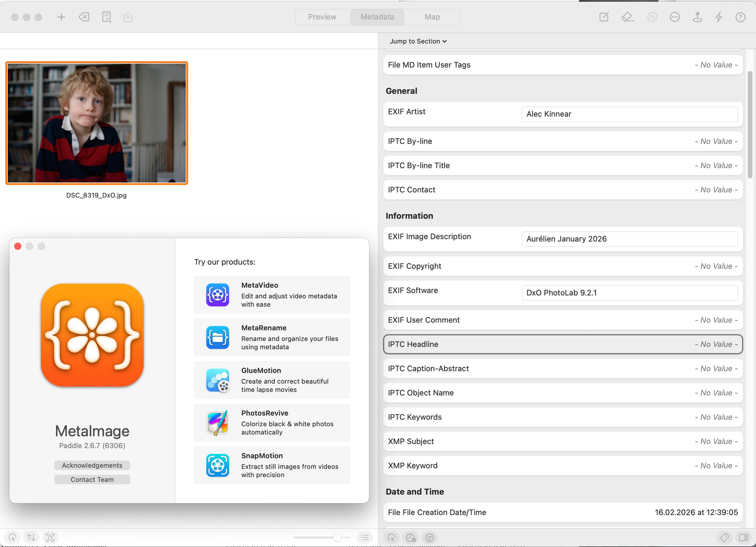This screenshot has width=756, height=547.
Task: Open the MetaVideo product entry
Action: 272,295
